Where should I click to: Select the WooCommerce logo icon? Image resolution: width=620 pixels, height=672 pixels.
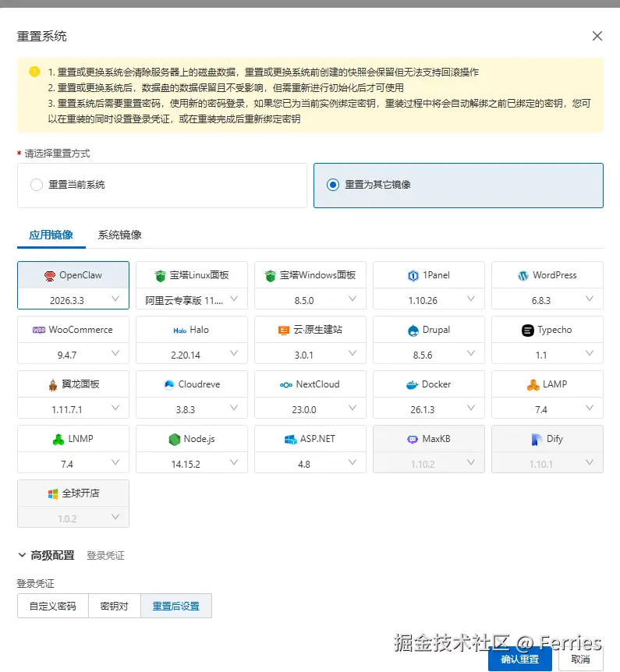pos(39,330)
